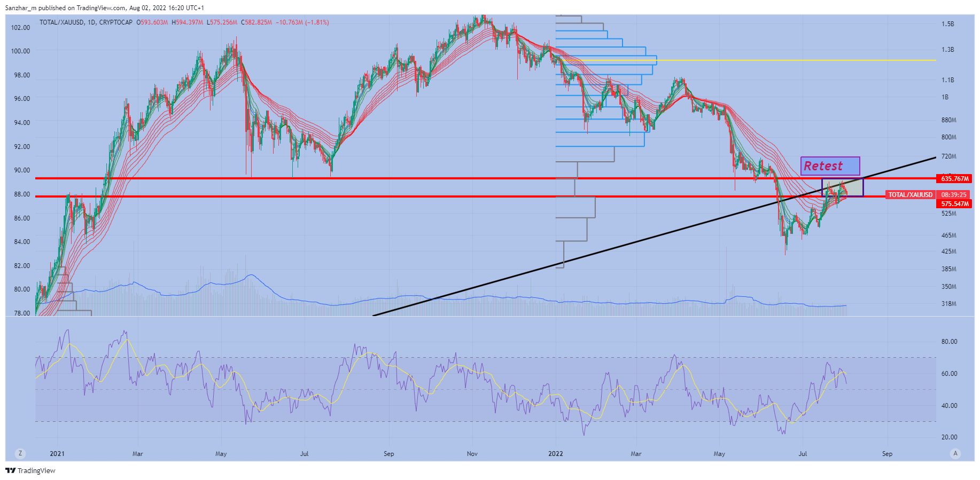
Task: Click 465M on the right scale
Action: pos(949,235)
